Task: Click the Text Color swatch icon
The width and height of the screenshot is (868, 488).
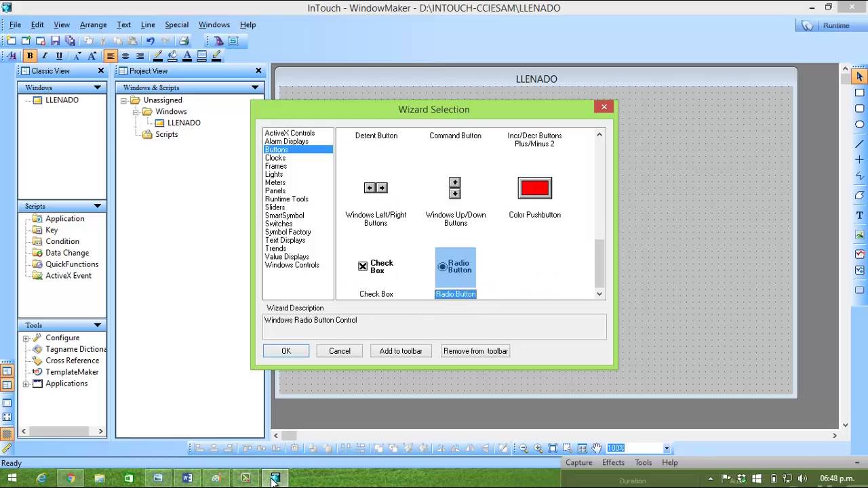Action: (187, 56)
